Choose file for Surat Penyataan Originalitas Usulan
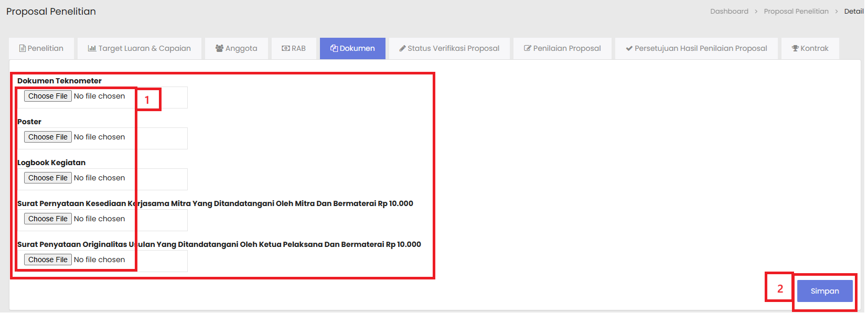868x313 pixels. [x=48, y=260]
